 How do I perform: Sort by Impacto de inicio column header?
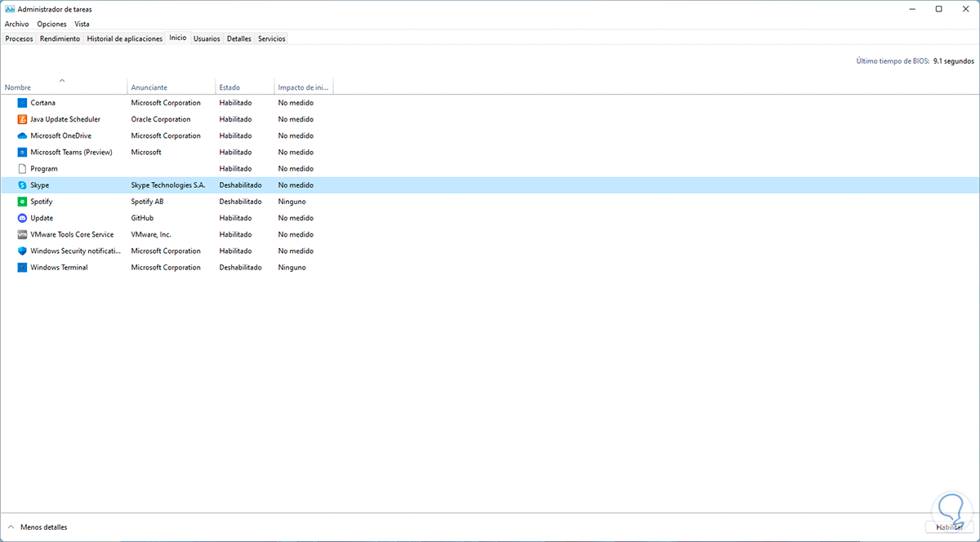(x=304, y=87)
